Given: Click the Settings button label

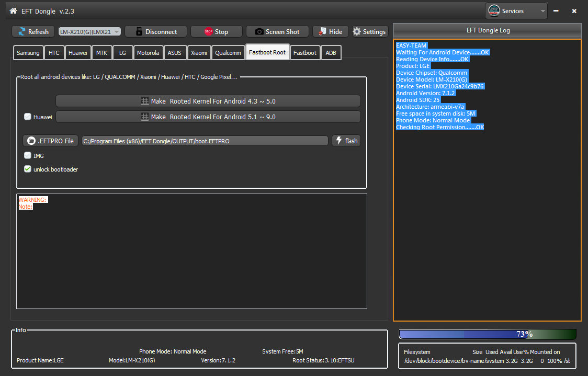Looking at the screenshot, I should coord(374,32).
